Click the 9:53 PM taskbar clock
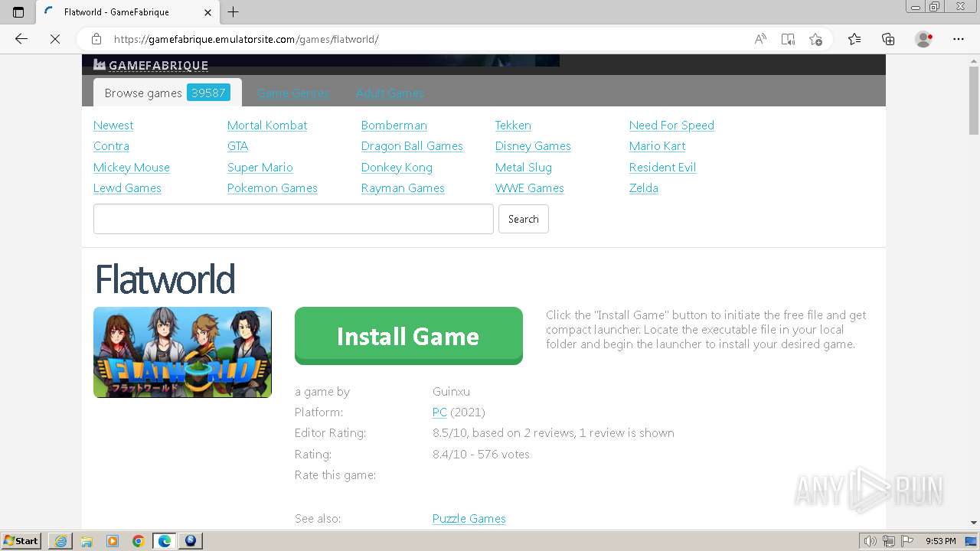 pyautogui.click(x=941, y=541)
